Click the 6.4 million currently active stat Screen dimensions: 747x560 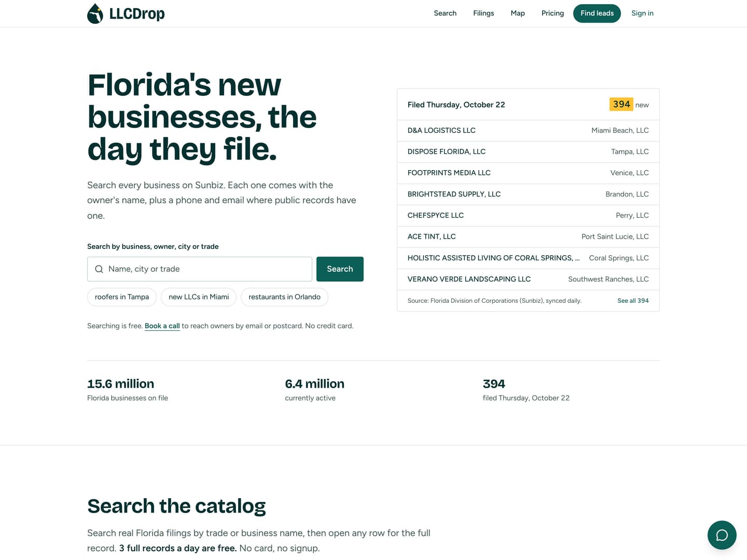click(x=314, y=389)
